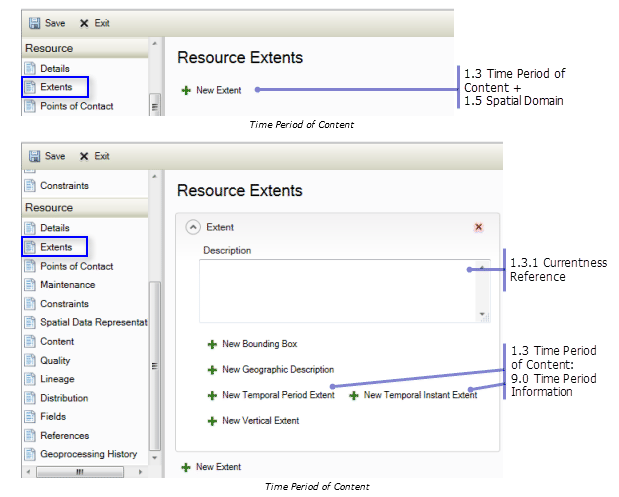Image resolution: width=619 pixels, height=497 pixels.
Task: Open Points of Contact in the upper window
Action: pos(69,106)
